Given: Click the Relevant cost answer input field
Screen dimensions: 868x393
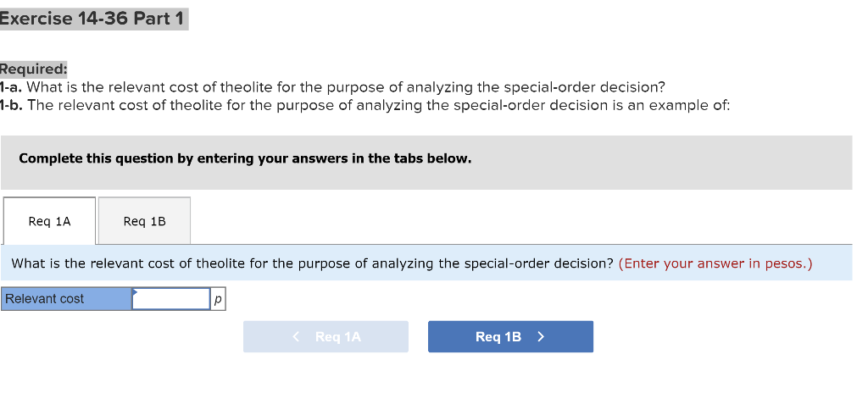Looking at the screenshot, I should pyautogui.click(x=170, y=299).
